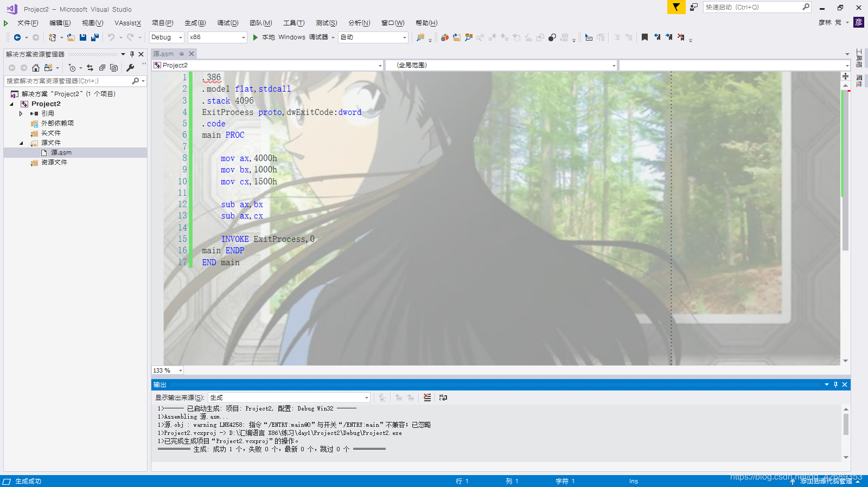
Task: Click the user account name in title bar
Action: 829,22
